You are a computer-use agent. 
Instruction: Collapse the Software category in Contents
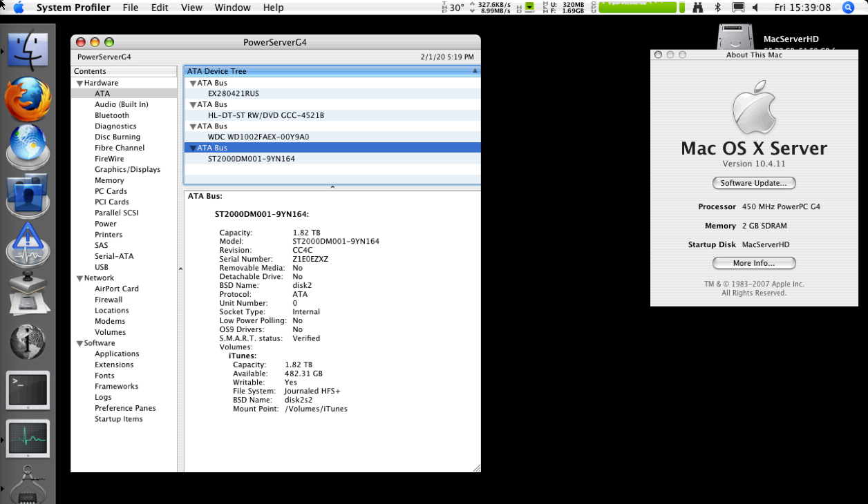click(79, 343)
